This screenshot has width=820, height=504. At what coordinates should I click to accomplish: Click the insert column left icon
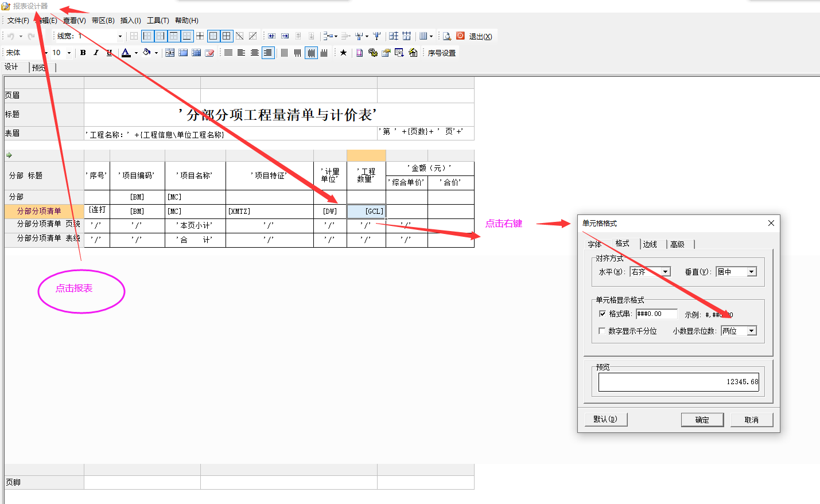[272, 36]
